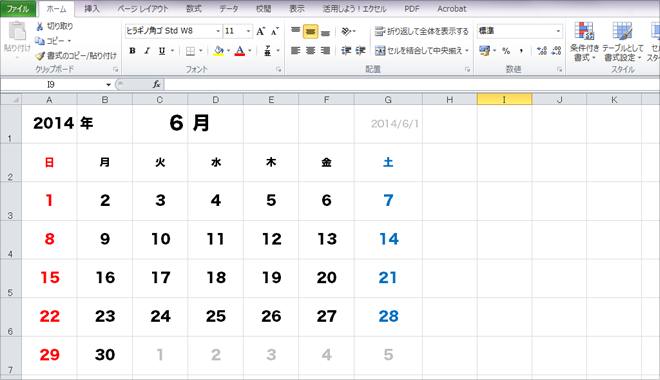
Task: Click the Paste clipboard icon
Action: coord(17,32)
